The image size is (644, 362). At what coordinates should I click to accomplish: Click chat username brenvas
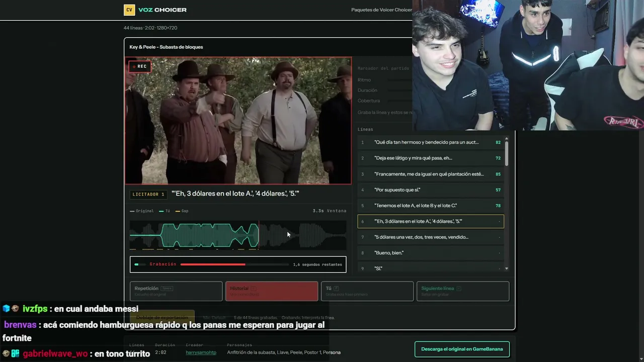(x=20, y=325)
